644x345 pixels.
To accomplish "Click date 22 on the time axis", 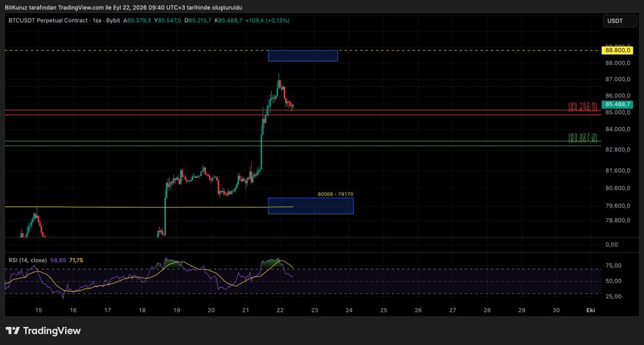I will [x=280, y=311].
